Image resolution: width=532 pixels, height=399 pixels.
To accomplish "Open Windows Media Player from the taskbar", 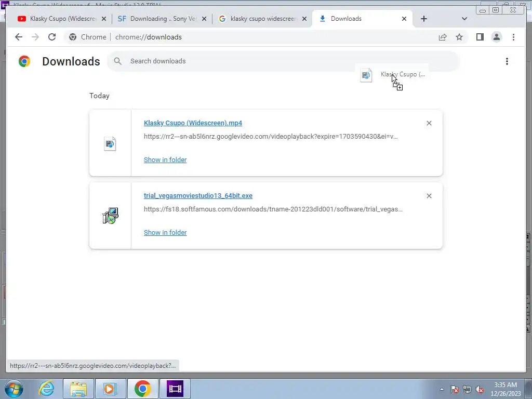I will (110, 389).
